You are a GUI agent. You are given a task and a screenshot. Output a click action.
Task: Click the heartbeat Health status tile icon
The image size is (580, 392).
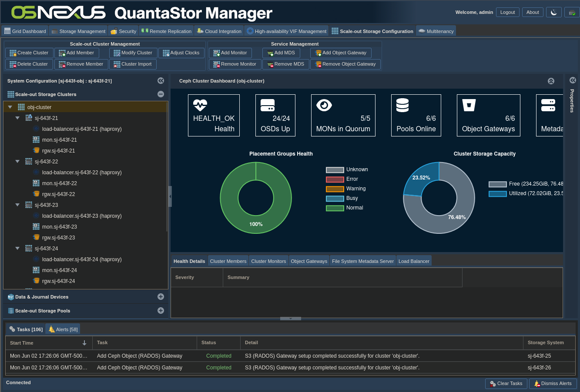pyautogui.click(x=200, y=105)
